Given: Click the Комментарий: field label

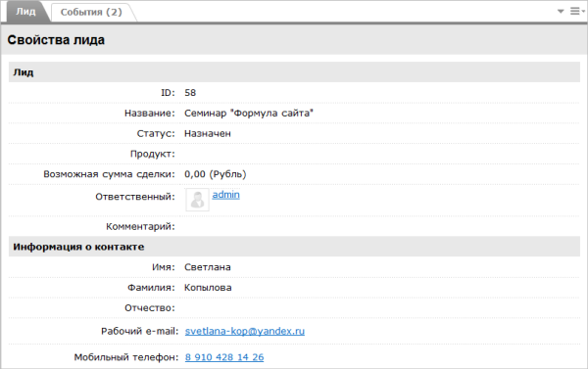Looking at the screenshot, I should coord(140,226).
